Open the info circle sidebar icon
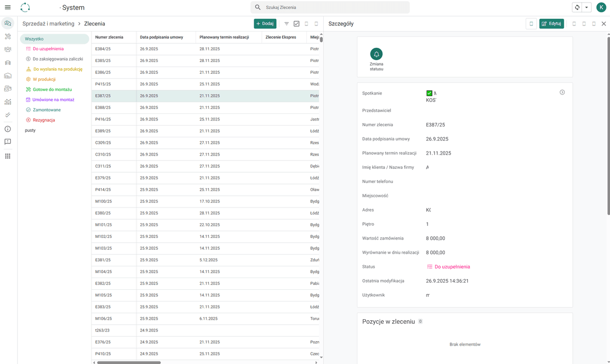Image resolution: width=610 pixels, height=364 pixels. (8, 129)
